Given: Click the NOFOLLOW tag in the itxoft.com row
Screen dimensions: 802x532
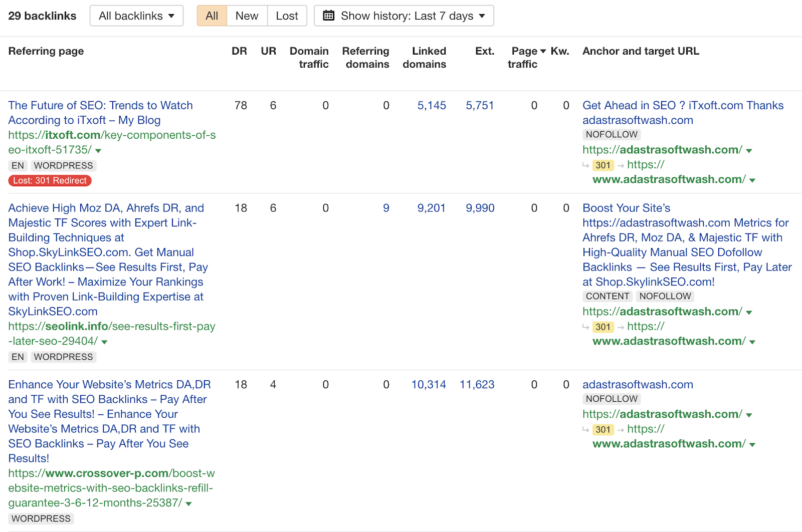Looking at the screenshot, I should (x=612, y=134).
